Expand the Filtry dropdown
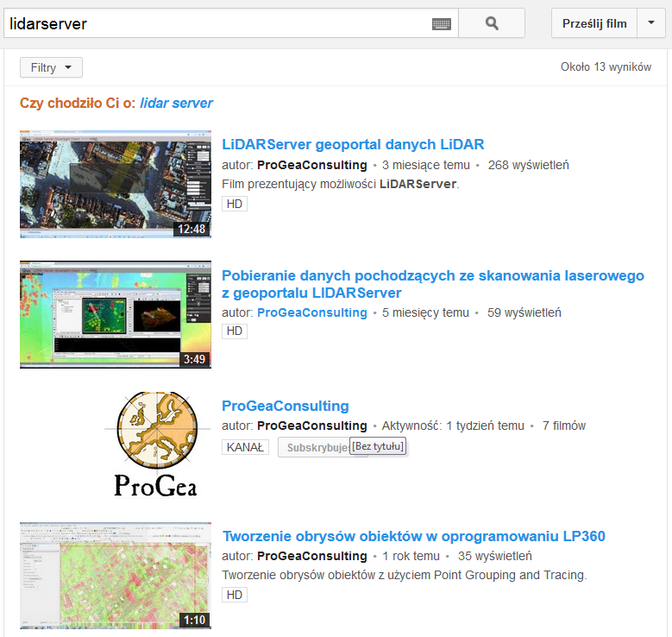The height and width of the screenshot is (637, 672). coord(51,67)
